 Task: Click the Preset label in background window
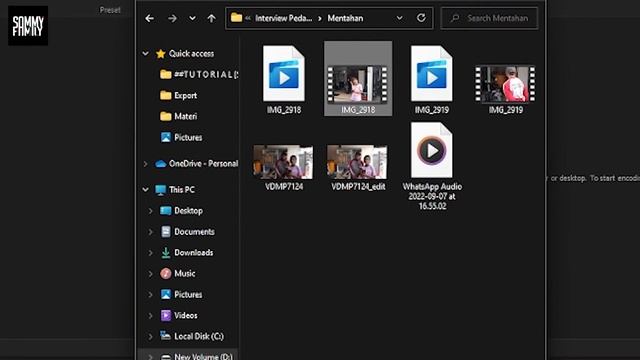point(110,10)
